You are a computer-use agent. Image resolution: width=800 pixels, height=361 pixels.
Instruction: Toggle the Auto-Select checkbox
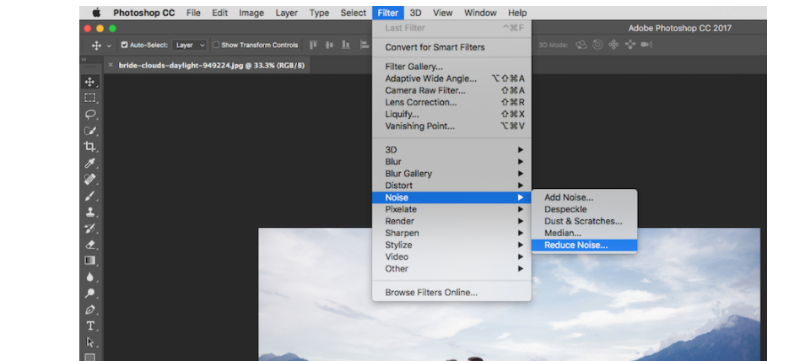pyautogui.click(x=124, y=45)
